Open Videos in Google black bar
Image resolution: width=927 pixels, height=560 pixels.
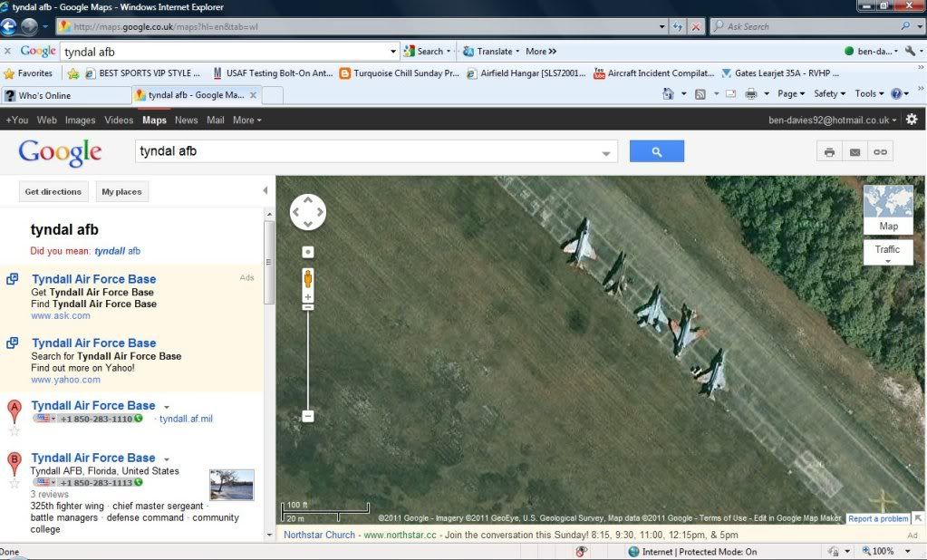pos(119,120)
